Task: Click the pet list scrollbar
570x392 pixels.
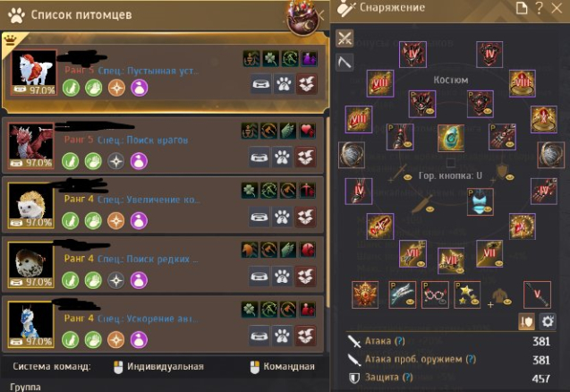Action: (327, 211)
